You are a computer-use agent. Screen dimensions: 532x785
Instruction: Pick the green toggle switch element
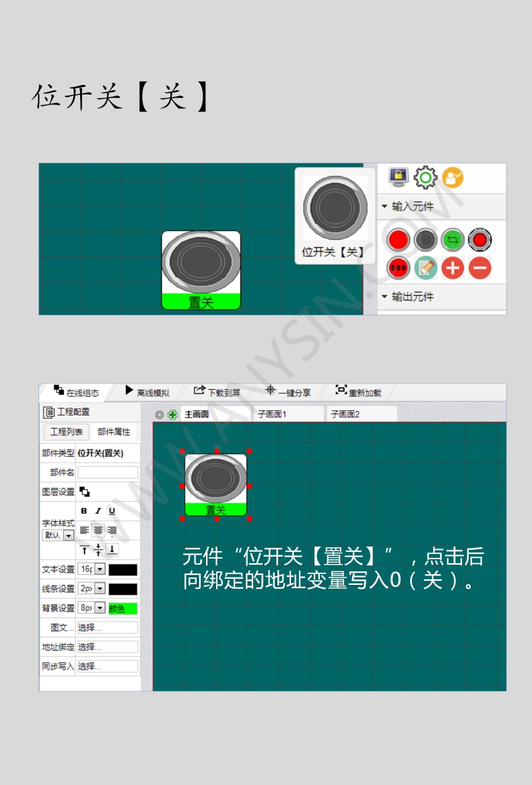[453, 239]
